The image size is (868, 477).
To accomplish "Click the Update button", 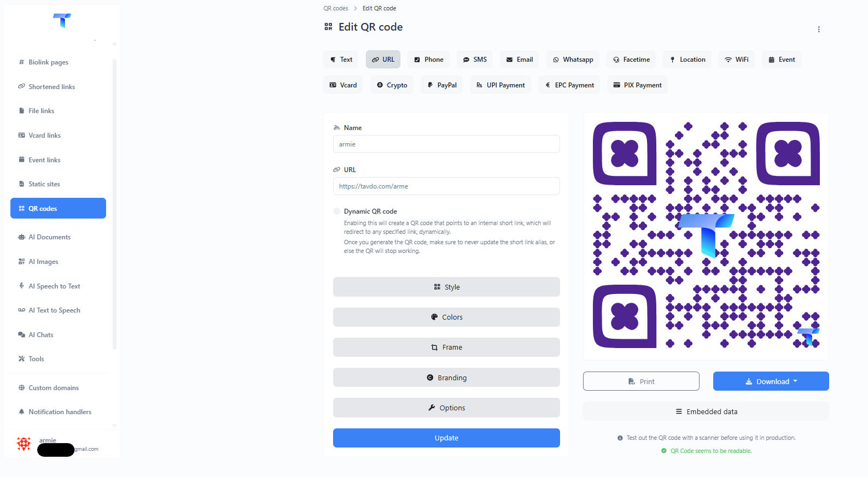I will click(446, 438).
